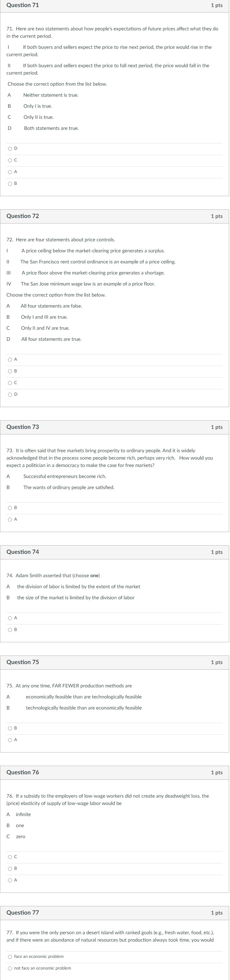Select answer B for Question 76
This screenshot has height=980, width=230.
click(10, 869)
